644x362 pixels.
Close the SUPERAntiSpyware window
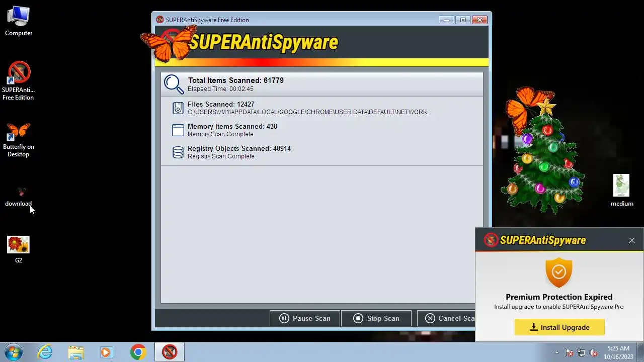click(479, 20)
